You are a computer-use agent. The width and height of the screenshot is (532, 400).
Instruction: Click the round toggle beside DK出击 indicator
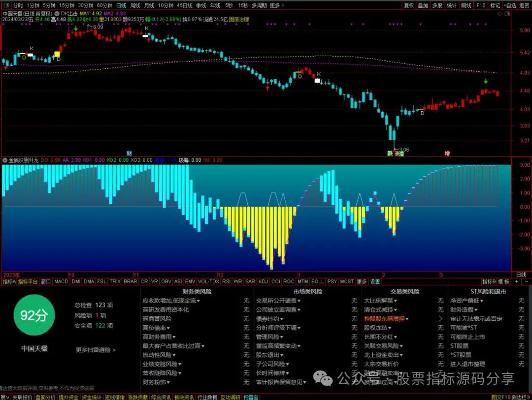pyautogui.click(x=57, y=14)
